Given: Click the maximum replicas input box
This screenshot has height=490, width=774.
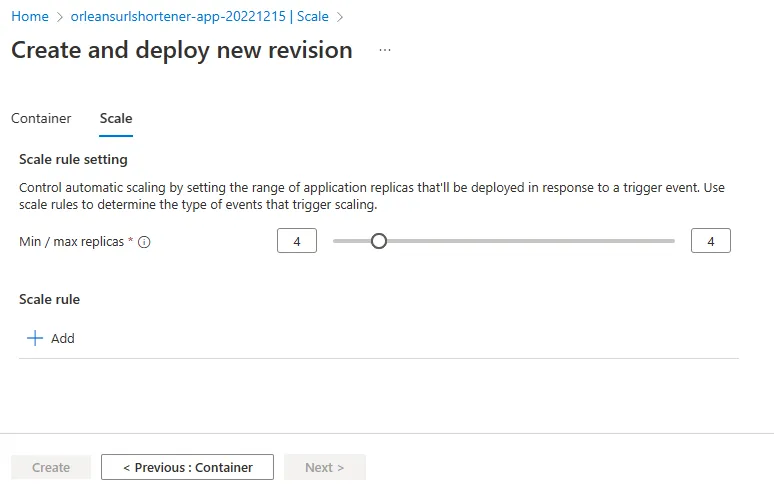Looking at the screenshot, I should click(x=711, y=241).
